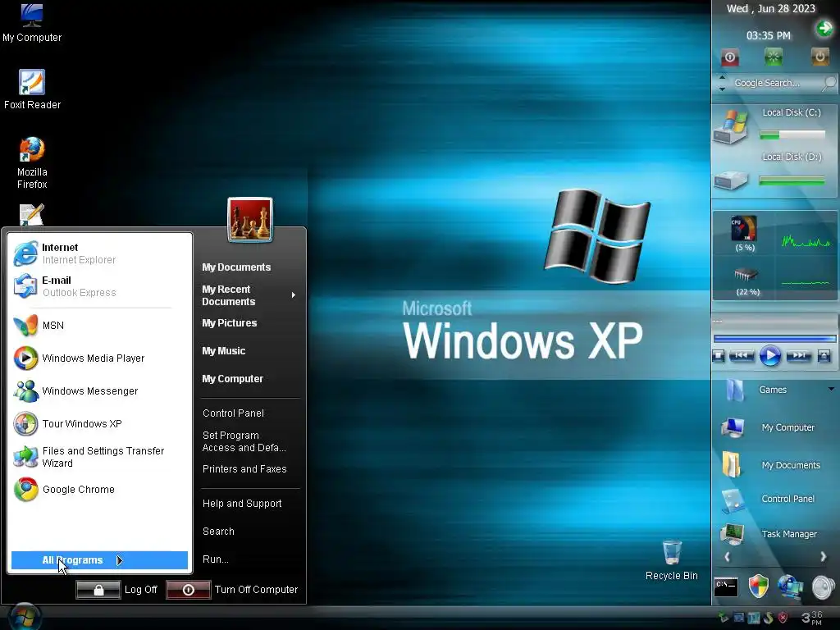Image resolution: width=840 pixels, height=630 pixels.
Task: Open Security Center shield icon
Action: 758,587
